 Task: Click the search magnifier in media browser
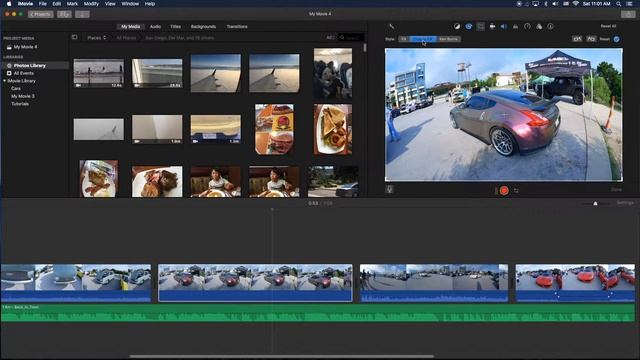click(x=342, y=38)
